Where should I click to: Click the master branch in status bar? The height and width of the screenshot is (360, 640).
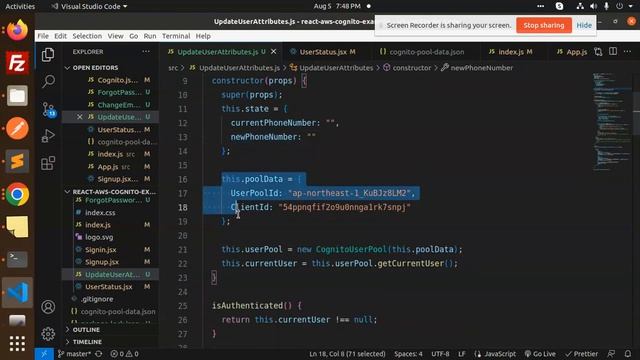(x=74, y=354)
